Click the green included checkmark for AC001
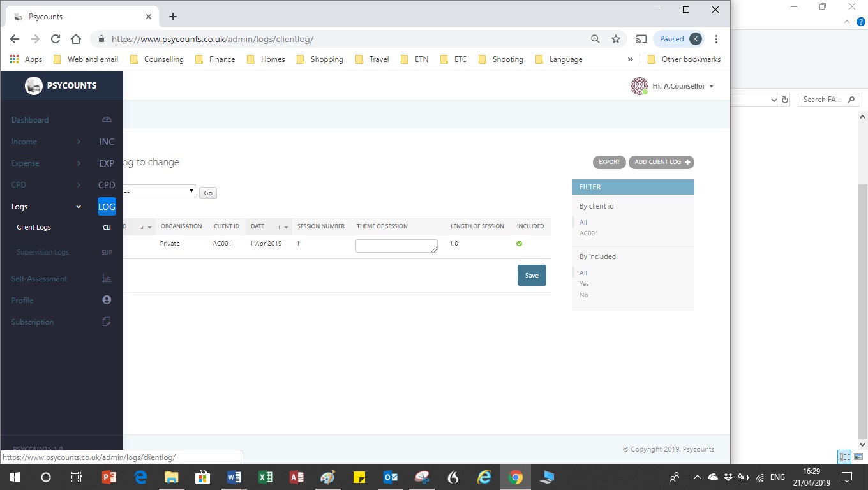 tap(519, 244)
